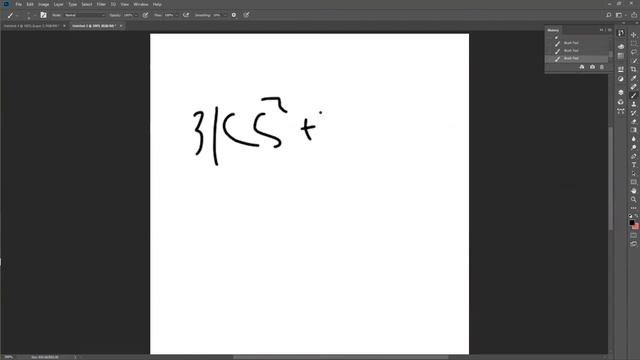Viewport: 640px width, 360px height.
Task: Toggle Quick Mask mode
Action: [633, 236]
